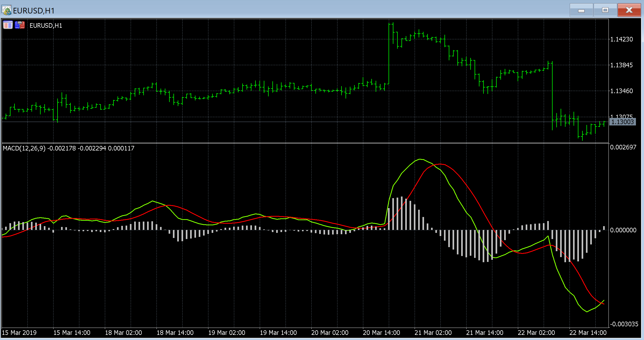Image resolution: width=644 pixels, height=340 pixels.
Task: Close the EURUSD,H1 chart window
Action: point(629,10)
